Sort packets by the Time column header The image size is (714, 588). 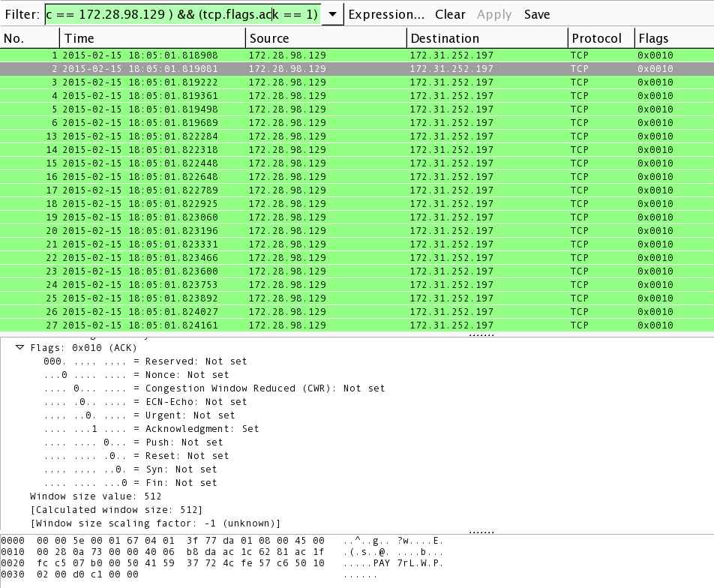[152, 38]
